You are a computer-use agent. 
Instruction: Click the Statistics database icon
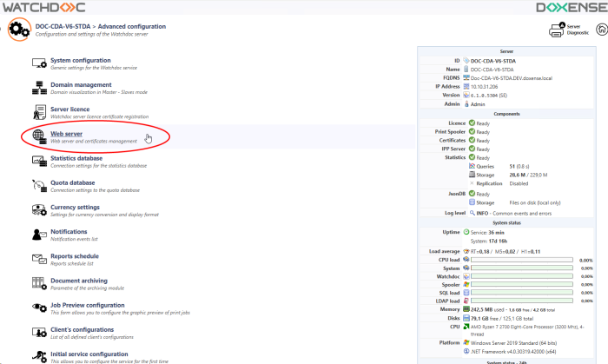38,161
